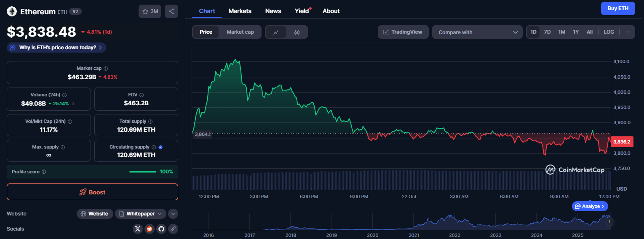Click the timeline range slider handle
This screenshot has width=644, height=239.
[x=610, y=221]
